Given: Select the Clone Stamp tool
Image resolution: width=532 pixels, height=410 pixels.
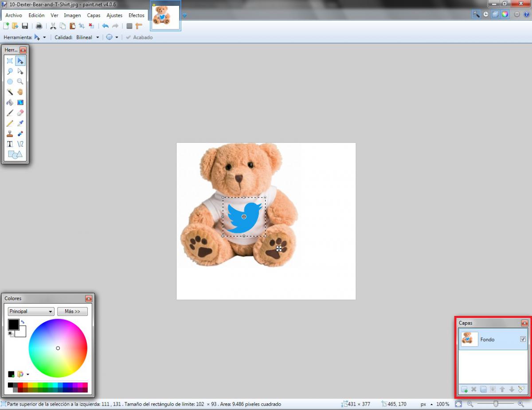Looking at the screenshot, I should [x=10, y=134].
